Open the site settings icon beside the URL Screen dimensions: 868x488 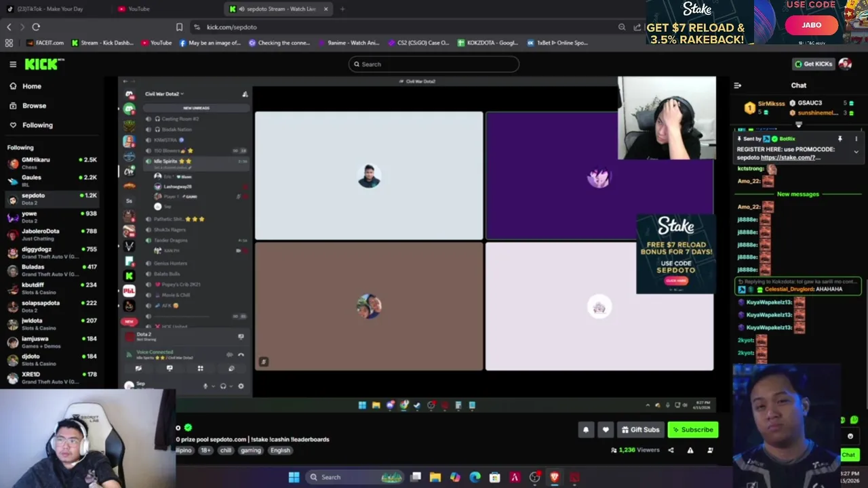tap(197, 27)
